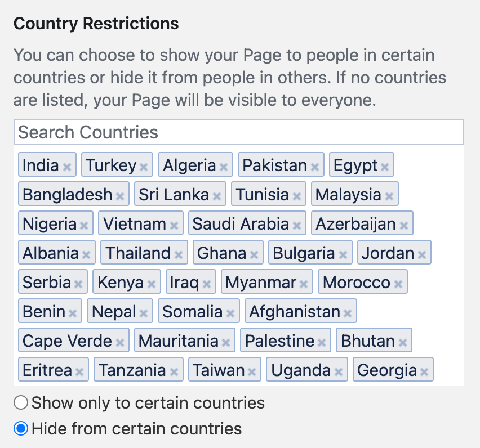Remove the Sri Lanka tag
Viewport: 480px width, 448px height.
217,196
